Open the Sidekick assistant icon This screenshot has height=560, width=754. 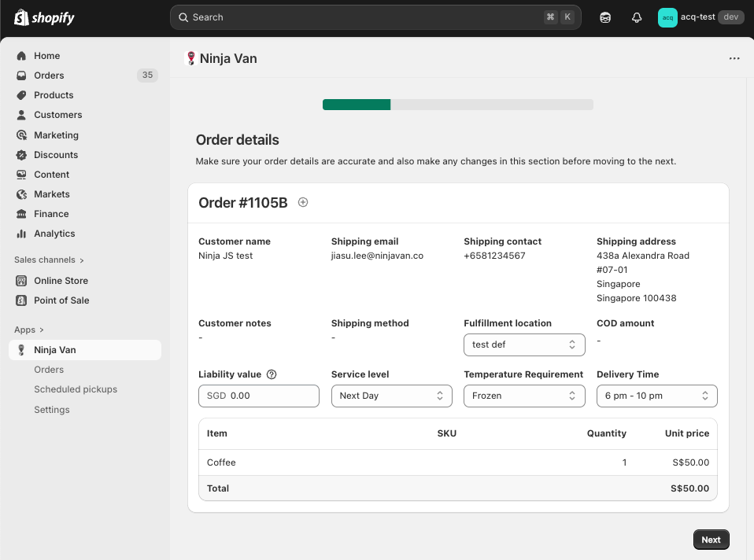click(x=605, y=17)
